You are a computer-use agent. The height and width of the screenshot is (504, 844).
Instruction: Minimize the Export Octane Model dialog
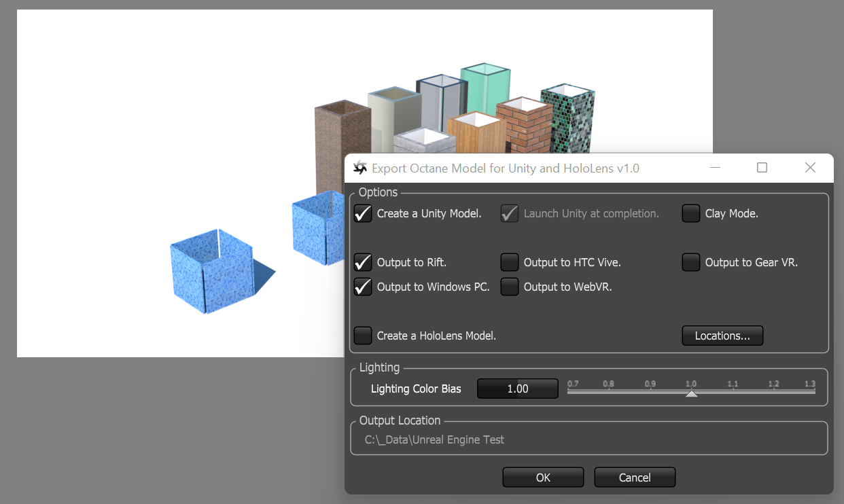(x=715, y=168)
